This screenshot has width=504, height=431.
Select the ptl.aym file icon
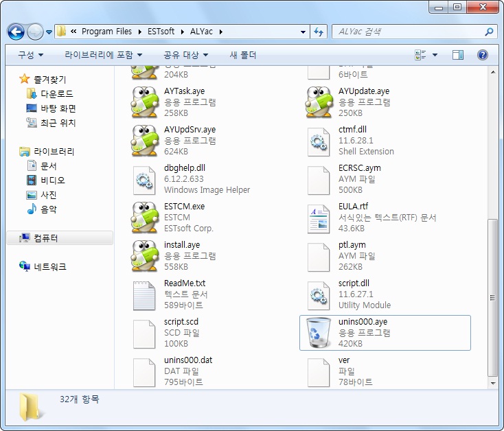tap(319, 257)
